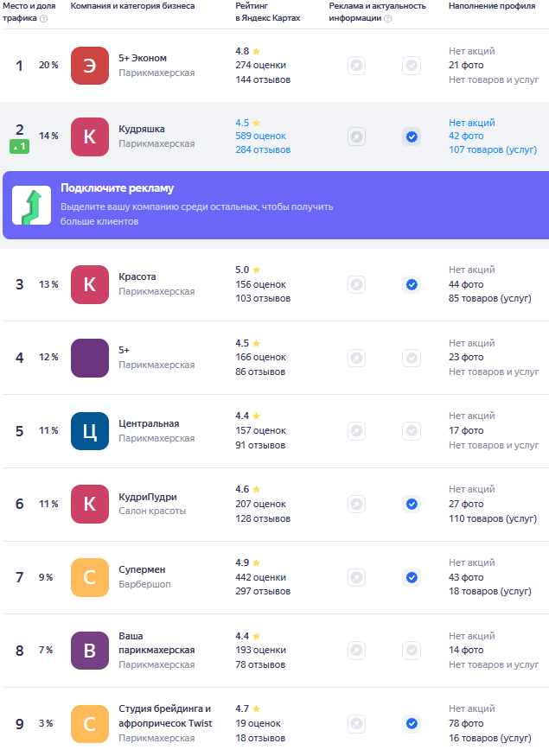Open the Красота company logo
Screen dimensions: 549x756
tap(90, 284)
